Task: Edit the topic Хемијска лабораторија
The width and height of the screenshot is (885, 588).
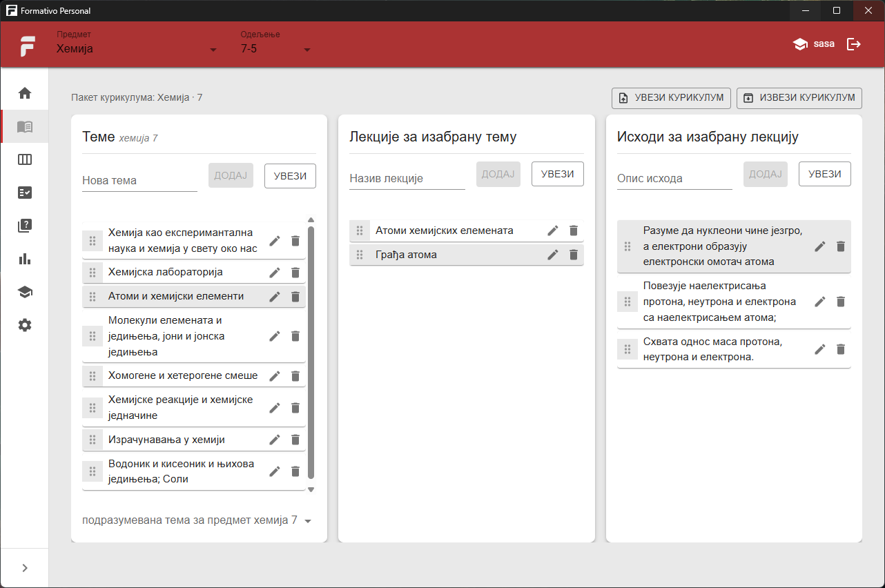Action: pos(275,273)
